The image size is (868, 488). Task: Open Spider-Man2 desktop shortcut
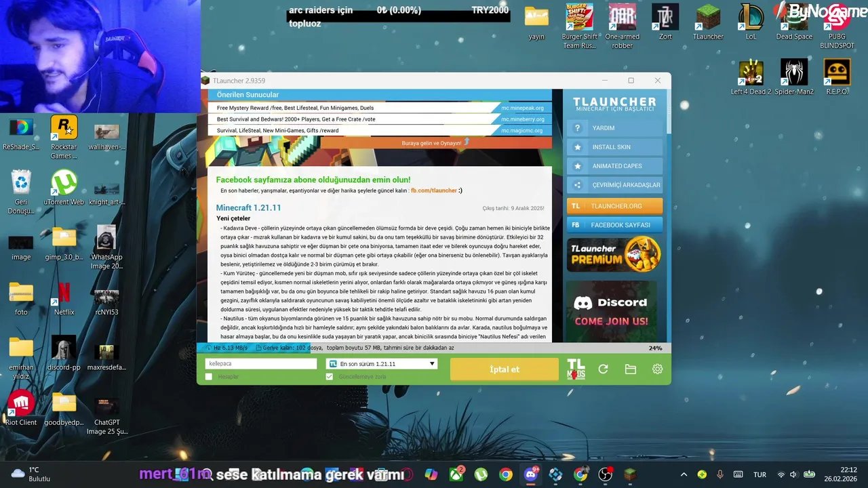click(x=794, y=77)
